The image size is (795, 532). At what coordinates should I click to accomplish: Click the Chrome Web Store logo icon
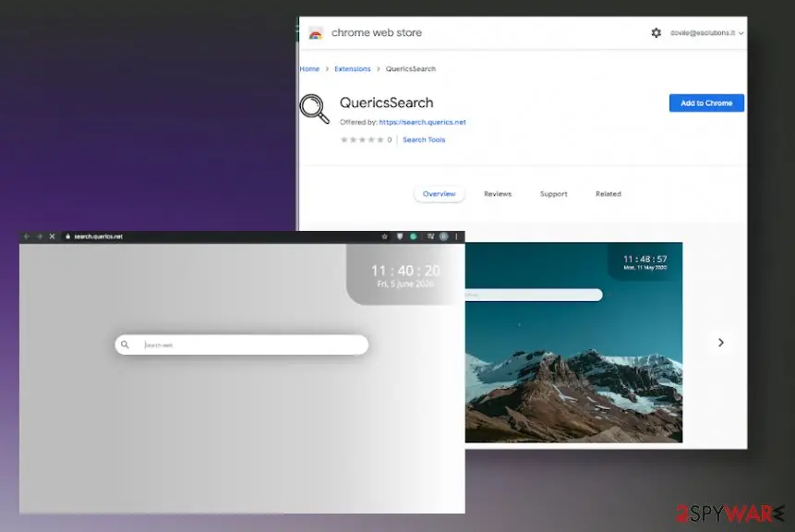pos(316,33)
